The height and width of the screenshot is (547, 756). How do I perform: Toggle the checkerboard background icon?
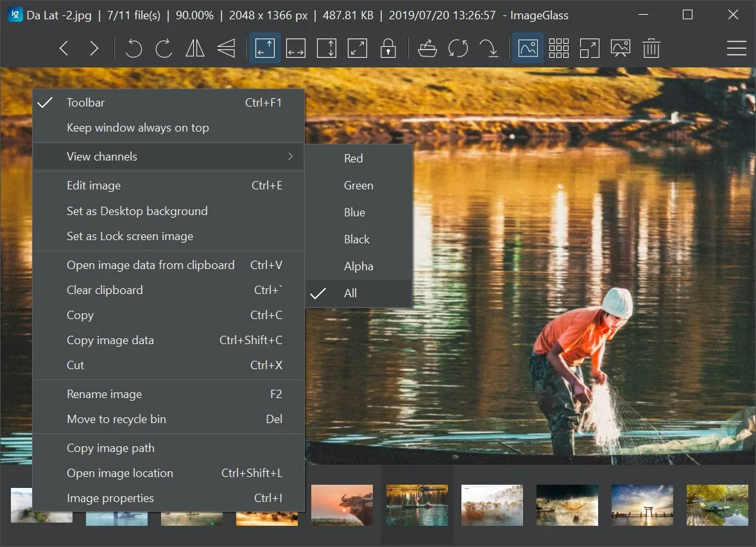point(558,49)
